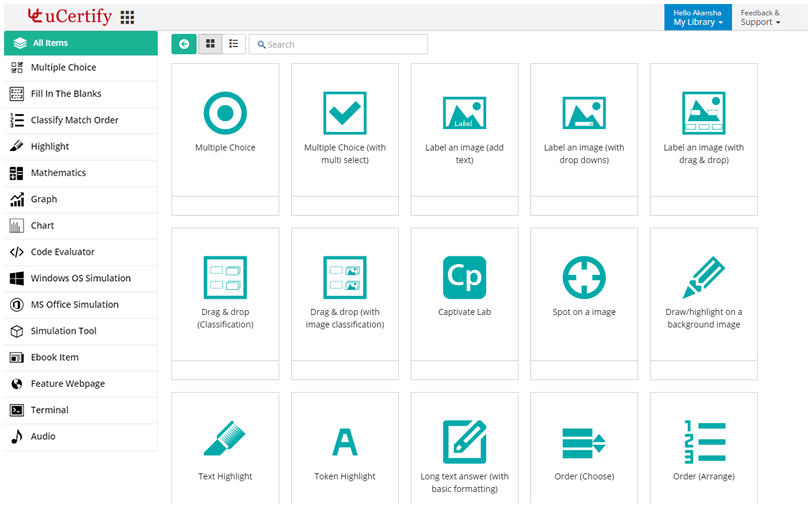
Task: Choose Drag & drop (Classification) icon
Action: (225, 277)
